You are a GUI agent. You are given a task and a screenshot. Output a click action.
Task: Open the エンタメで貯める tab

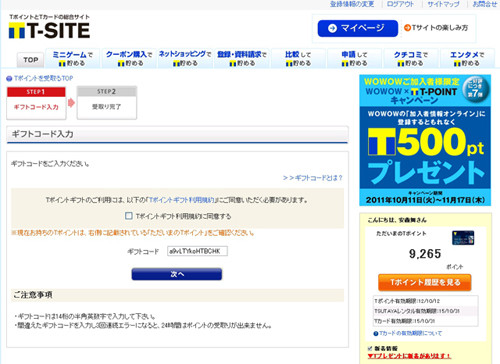click(467, 59)
